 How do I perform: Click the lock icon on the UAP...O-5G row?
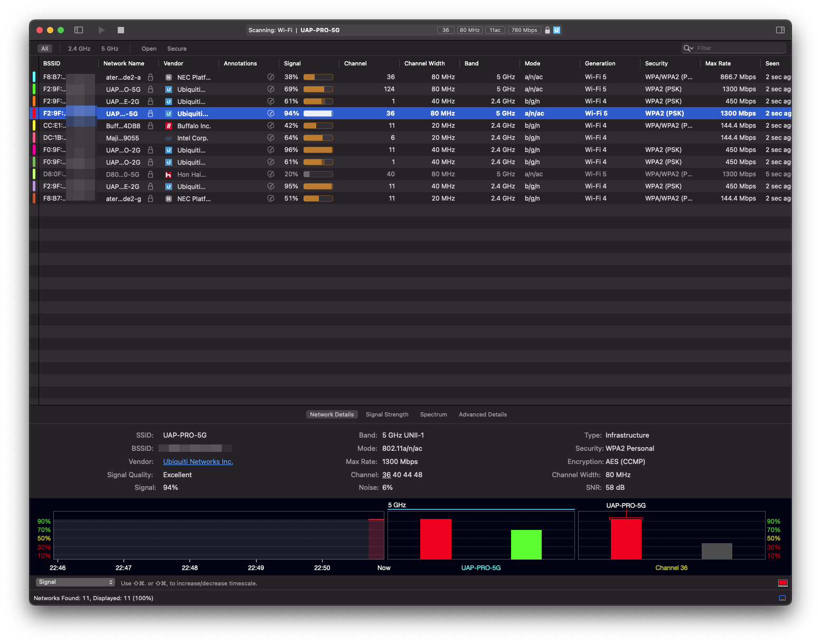point(150,89)
